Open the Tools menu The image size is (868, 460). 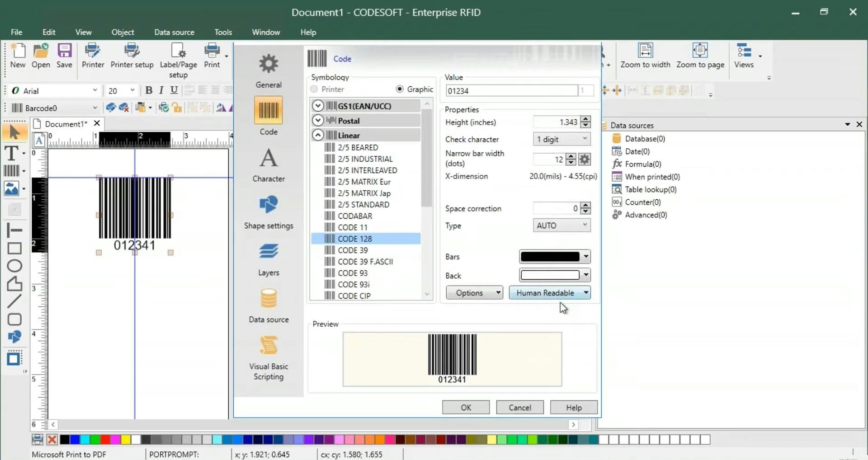click(223, 32)
